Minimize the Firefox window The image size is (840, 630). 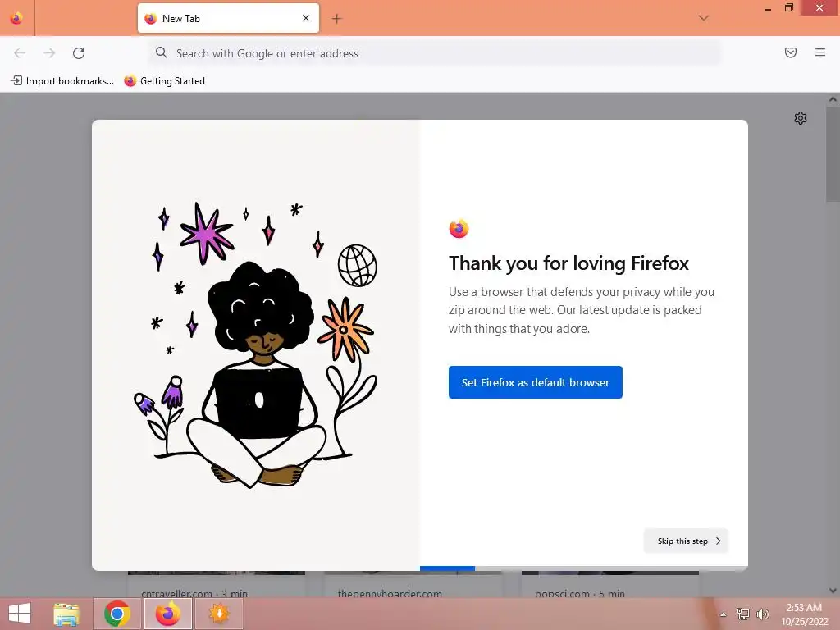[x=768, y=8]
